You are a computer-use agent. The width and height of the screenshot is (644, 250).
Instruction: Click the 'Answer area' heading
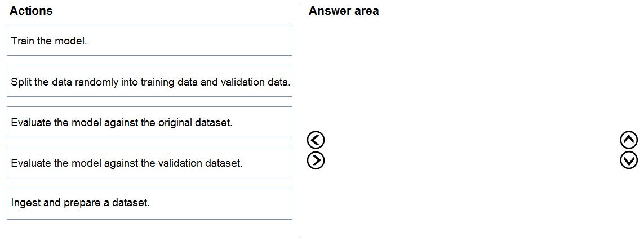[344, 11]
